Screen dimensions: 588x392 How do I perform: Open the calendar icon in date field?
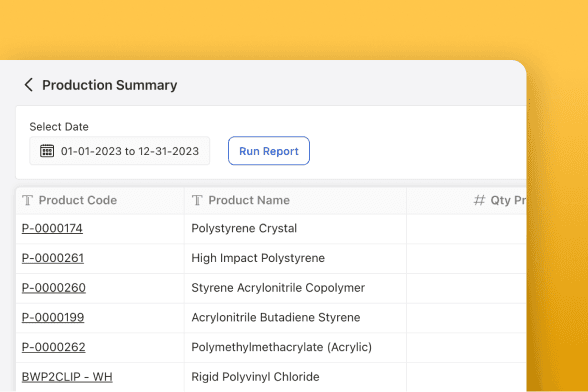47,151
